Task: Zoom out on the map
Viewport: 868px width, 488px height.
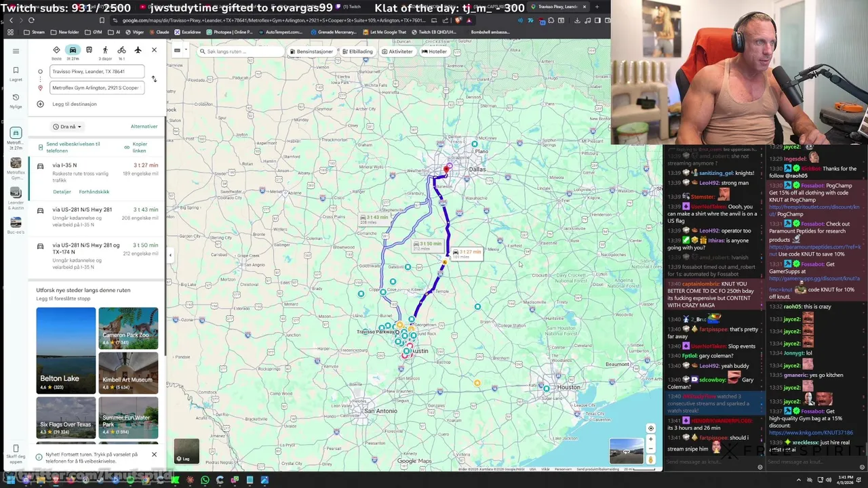Action: click(650, 449)
